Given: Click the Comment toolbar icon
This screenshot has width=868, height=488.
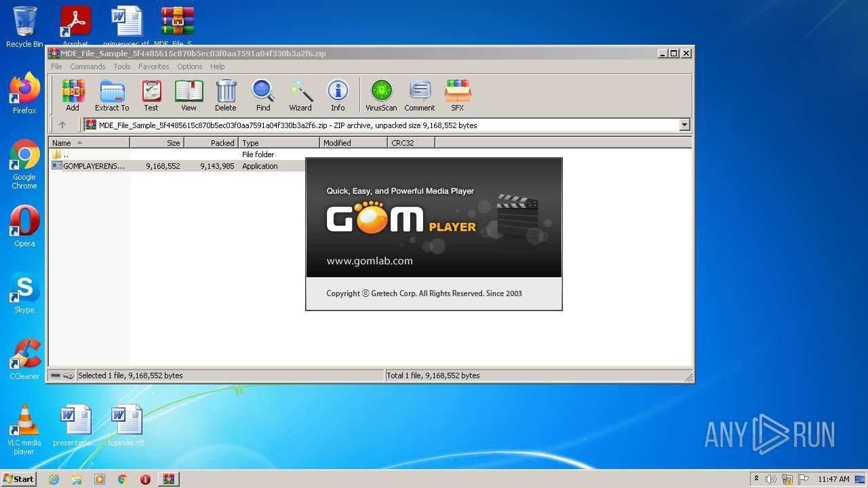Looking at the screenshot, I should 420,95.
